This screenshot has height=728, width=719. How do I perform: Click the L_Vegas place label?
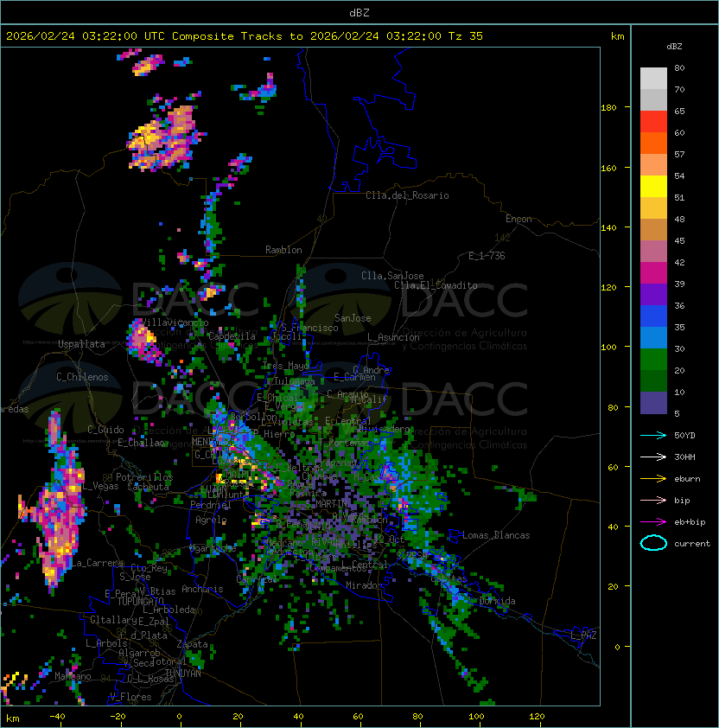coord(101,486)
